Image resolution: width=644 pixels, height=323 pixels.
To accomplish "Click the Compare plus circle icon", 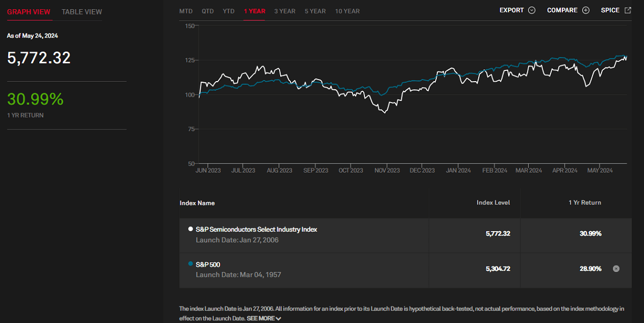I will coord(586,10).
